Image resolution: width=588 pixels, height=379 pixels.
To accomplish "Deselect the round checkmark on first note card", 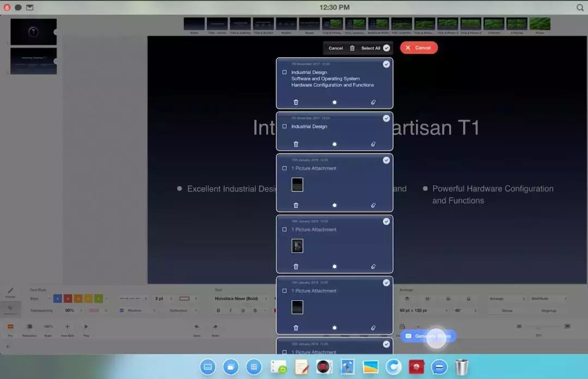I will click(x=386, y=64).
